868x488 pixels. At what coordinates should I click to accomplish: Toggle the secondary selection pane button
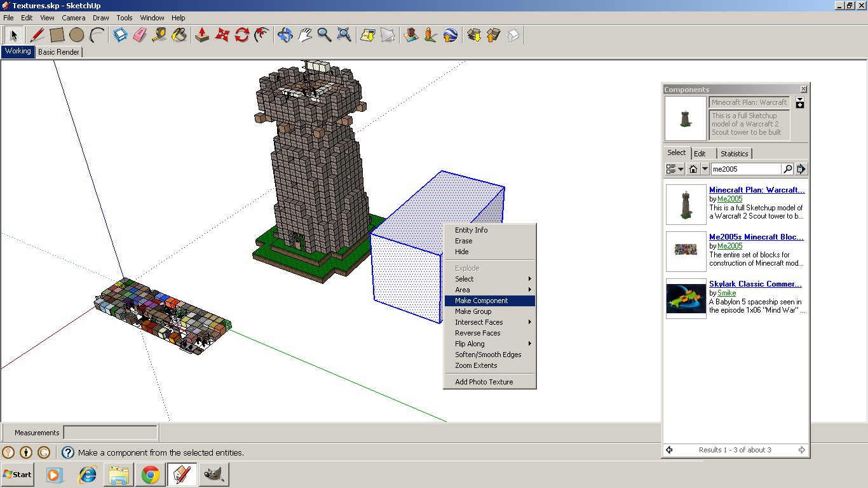(800, 102)
